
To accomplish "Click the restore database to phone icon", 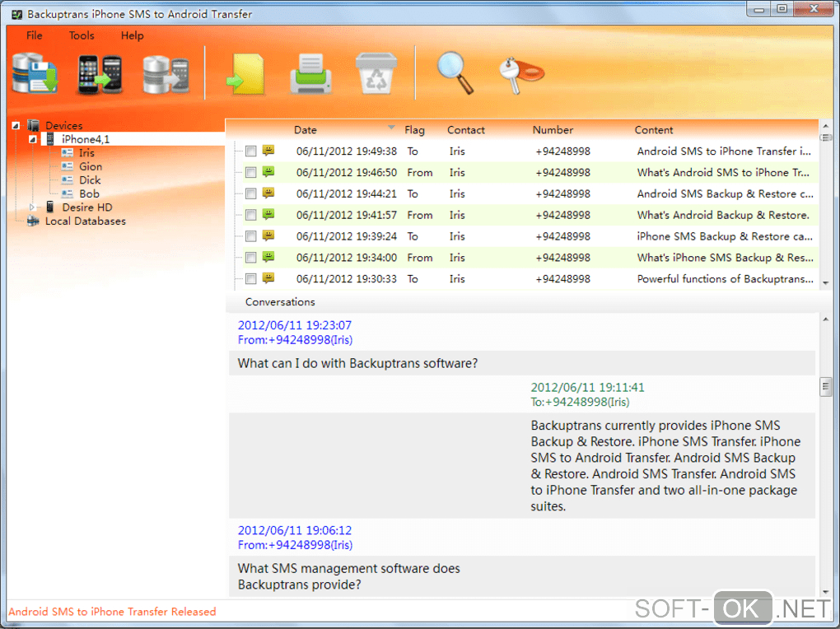I will (166, 75).
